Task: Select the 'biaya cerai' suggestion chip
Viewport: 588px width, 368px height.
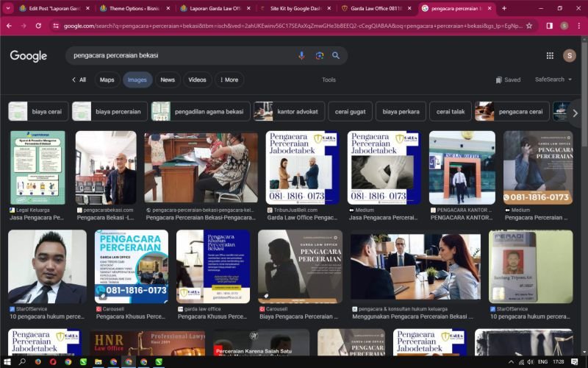Action: pos(38,111)
